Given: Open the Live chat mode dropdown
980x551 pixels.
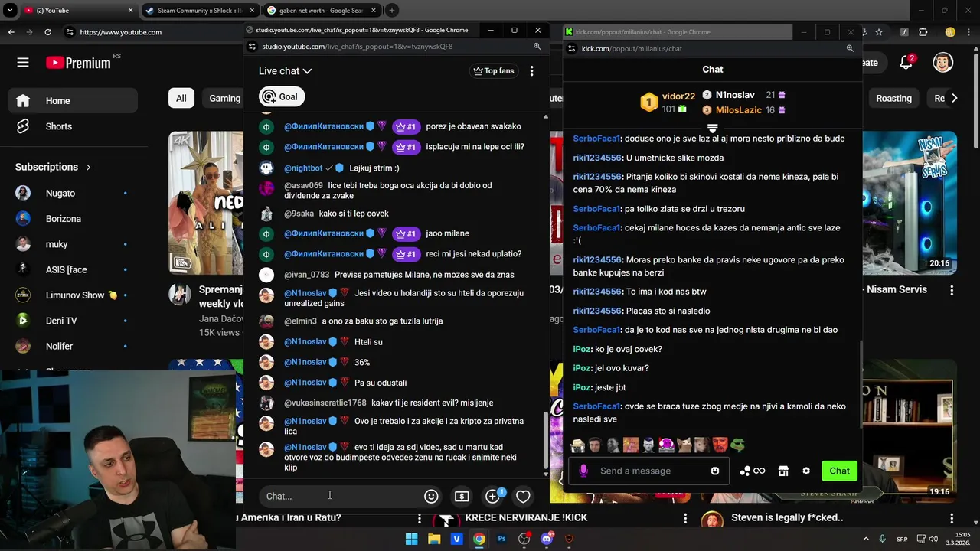Looking at the screenshot, I should (285, 71).
